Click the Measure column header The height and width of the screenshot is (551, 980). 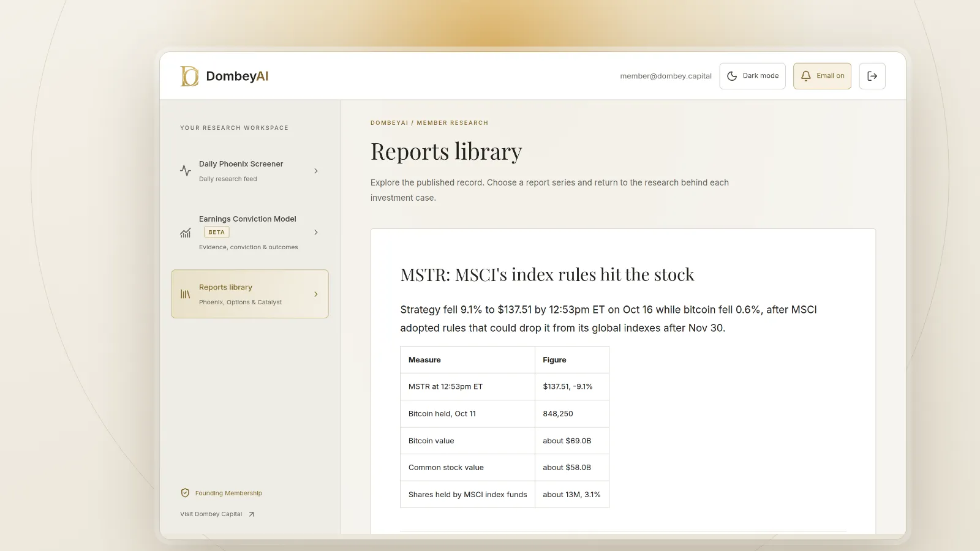click(467, 360)
